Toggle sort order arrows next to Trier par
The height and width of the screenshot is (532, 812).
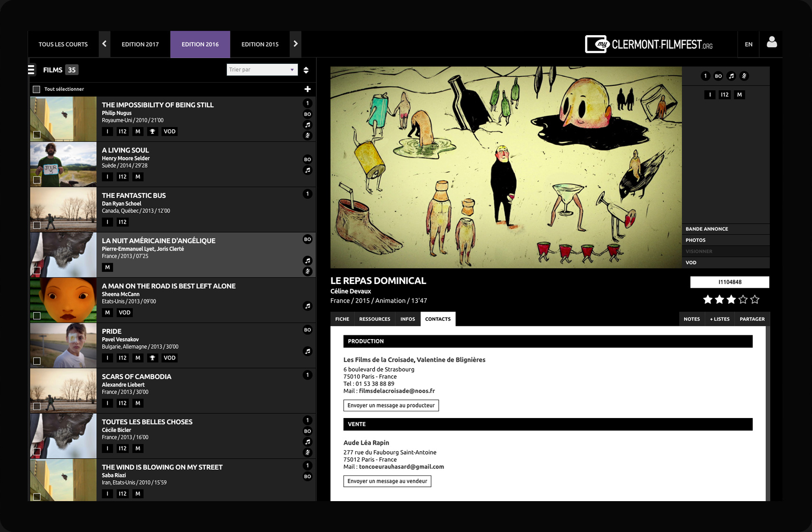pos(306,70)
